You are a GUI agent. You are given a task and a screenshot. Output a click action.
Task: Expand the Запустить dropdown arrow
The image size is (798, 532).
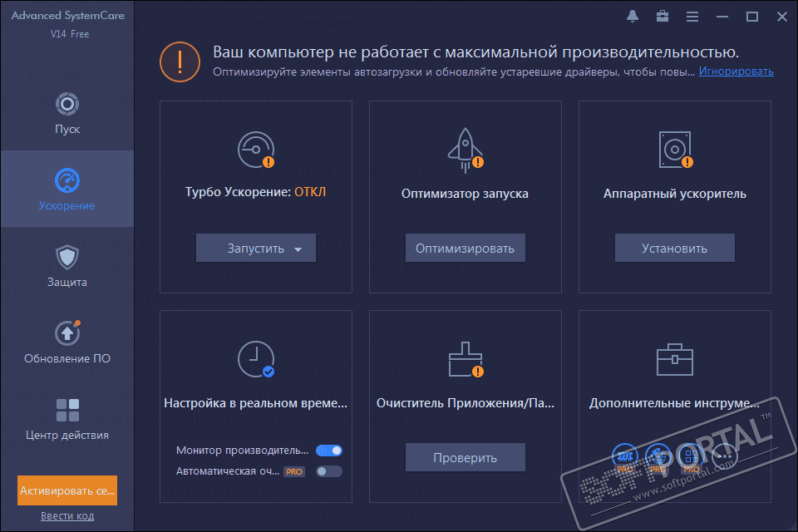[298, 249]
